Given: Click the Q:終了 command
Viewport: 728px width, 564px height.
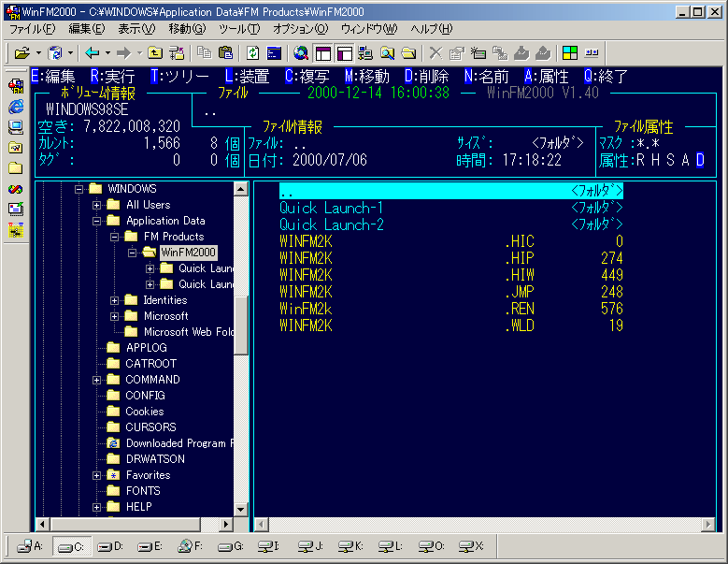Looking at the screenshot, I should tap(607, 76).
